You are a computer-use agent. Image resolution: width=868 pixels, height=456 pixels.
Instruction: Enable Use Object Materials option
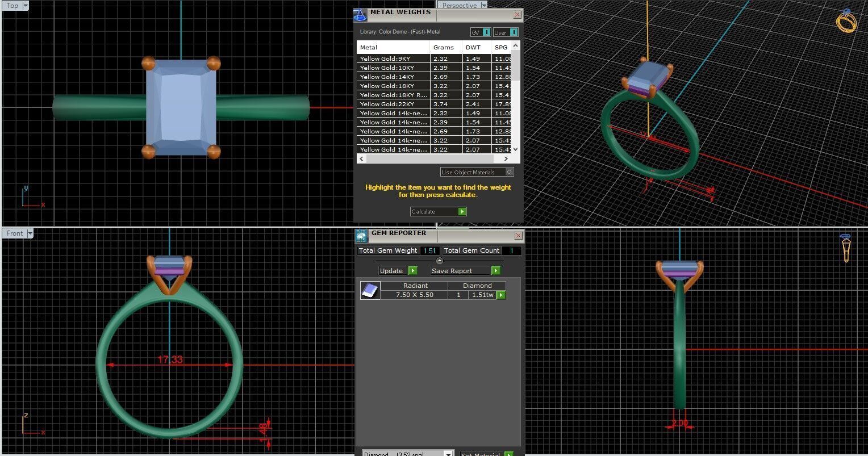(x=477, y=172)
